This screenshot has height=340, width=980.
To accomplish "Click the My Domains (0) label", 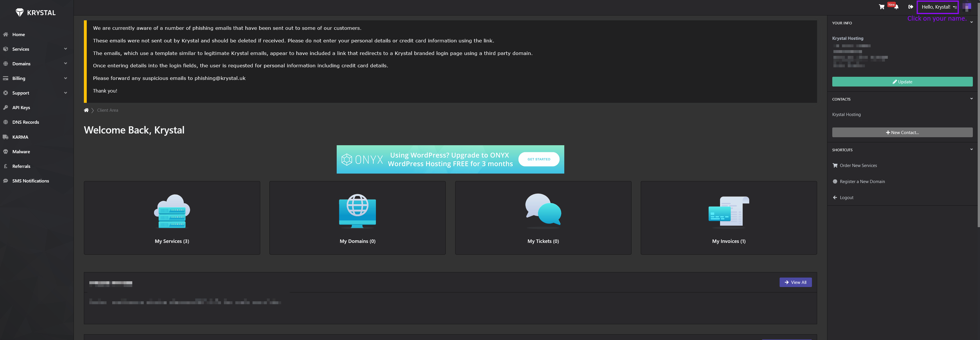I will tap(358, 241).
